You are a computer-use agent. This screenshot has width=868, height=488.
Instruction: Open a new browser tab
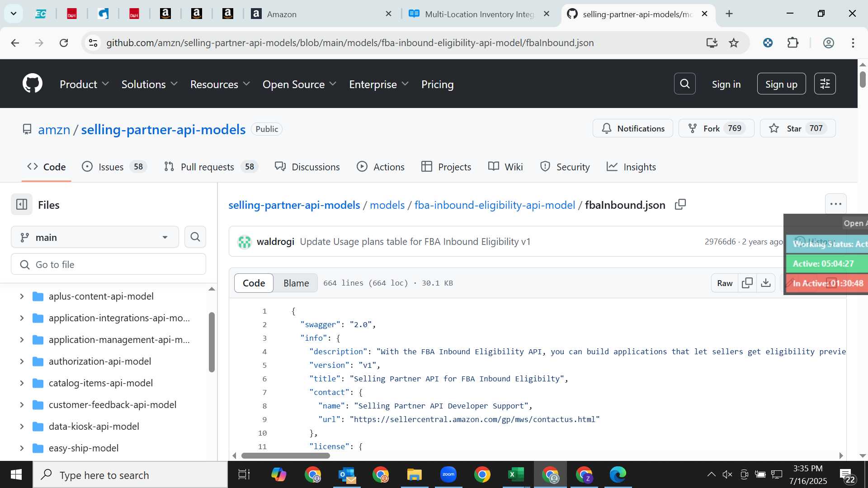pyautogui.click(x=729, y=14)
